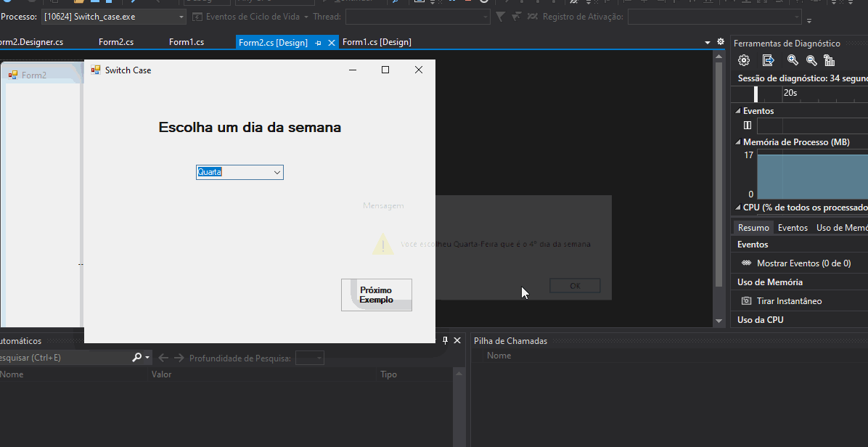868x447 pixels.
Task: Open the Processo dropdown
Action: pos(181,17)
